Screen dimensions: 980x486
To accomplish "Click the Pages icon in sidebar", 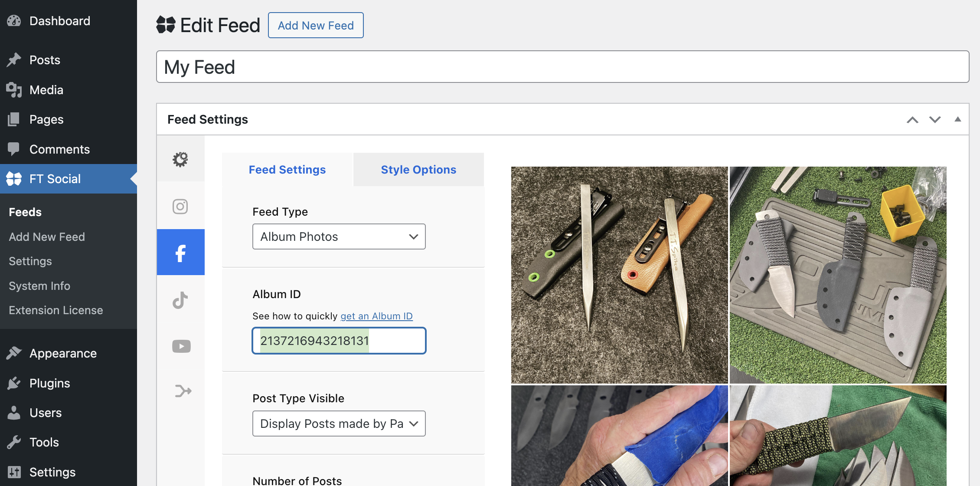I will coord(14,119).
